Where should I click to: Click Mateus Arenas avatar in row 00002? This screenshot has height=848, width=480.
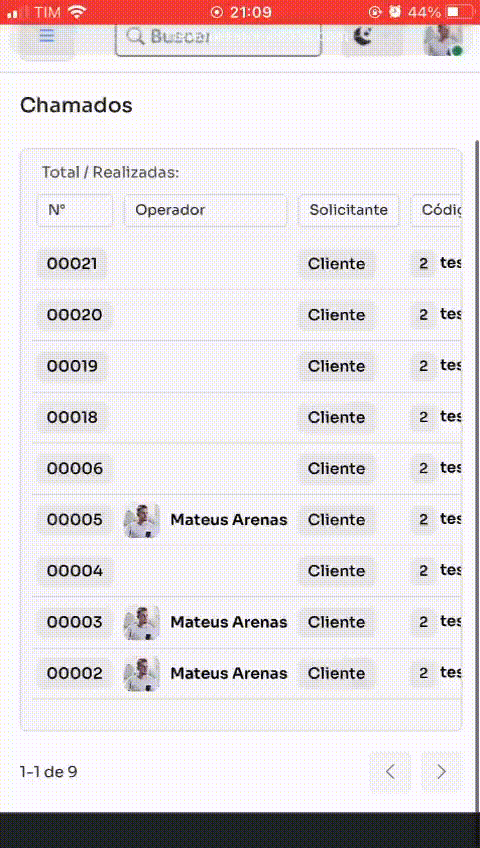(142, 673)
